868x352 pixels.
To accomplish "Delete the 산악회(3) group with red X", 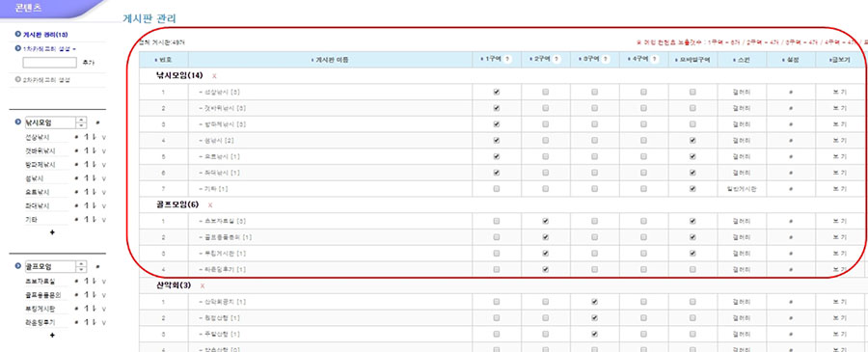I will pos(203,286).
